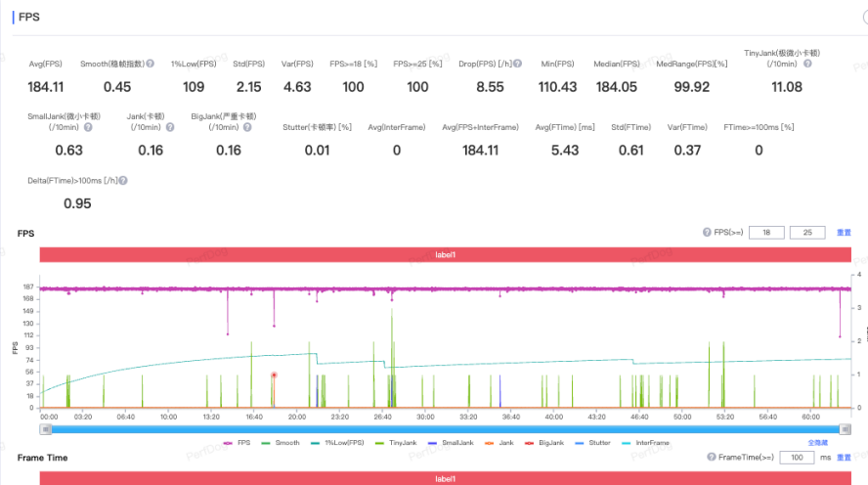Toggle BigJank series in chart legend
This screenshot has height=485, width=868.
point(544,443)
